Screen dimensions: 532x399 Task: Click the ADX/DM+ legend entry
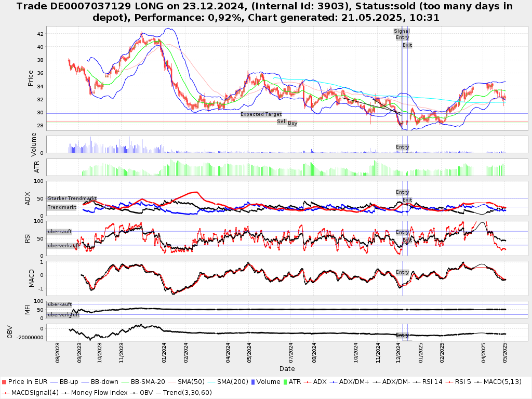click(349, 382)
